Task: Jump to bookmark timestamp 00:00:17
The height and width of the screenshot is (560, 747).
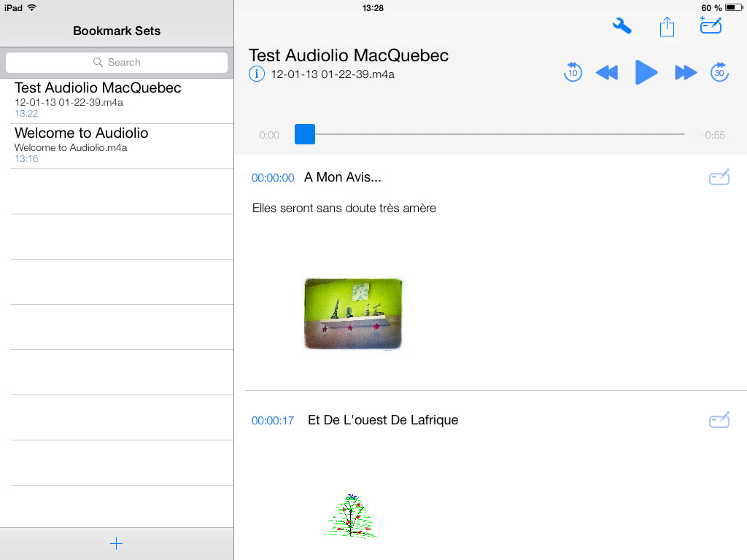Action: pyautogui.click(x=273, y=421)
